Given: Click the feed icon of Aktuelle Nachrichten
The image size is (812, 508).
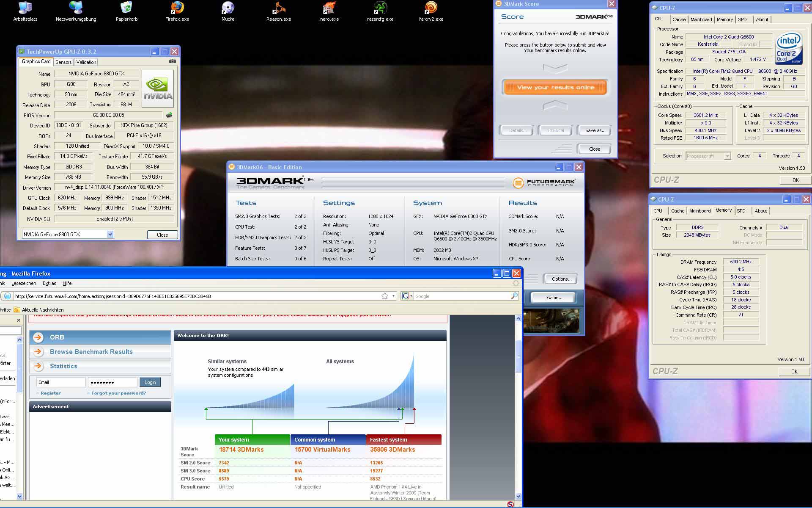Looking at the screenshot, I should tap(17, 310).
